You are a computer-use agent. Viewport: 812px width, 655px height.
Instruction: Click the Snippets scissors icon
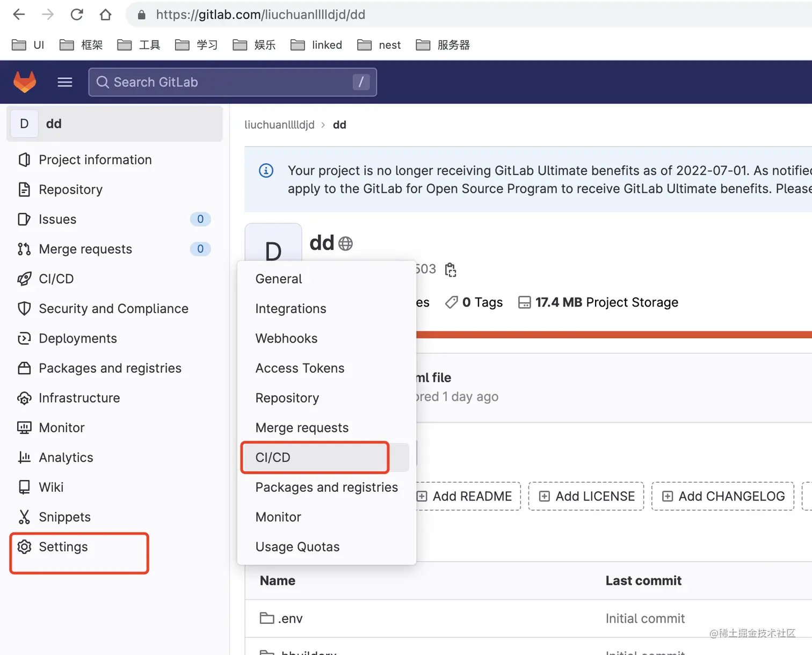point(24,517)
